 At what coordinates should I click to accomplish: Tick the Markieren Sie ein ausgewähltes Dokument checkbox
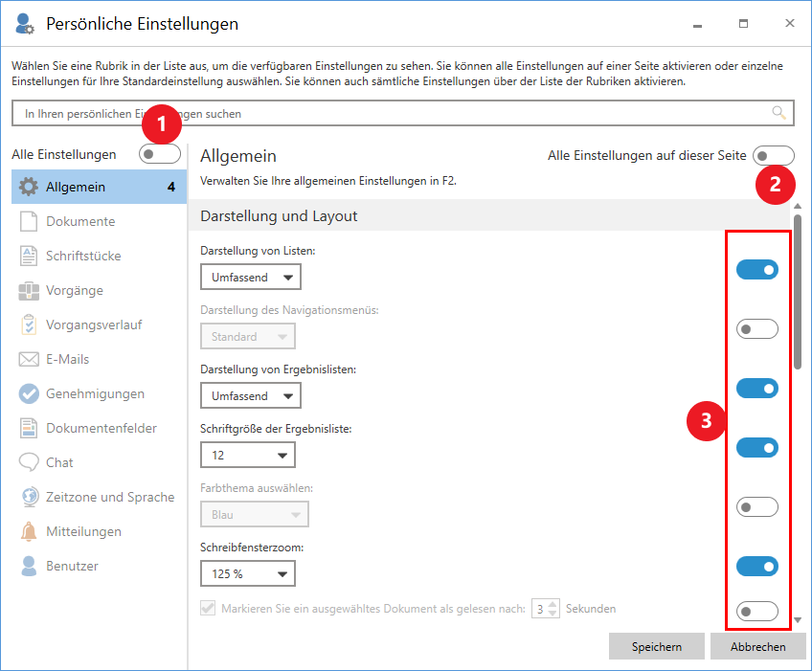coord(208,608)
